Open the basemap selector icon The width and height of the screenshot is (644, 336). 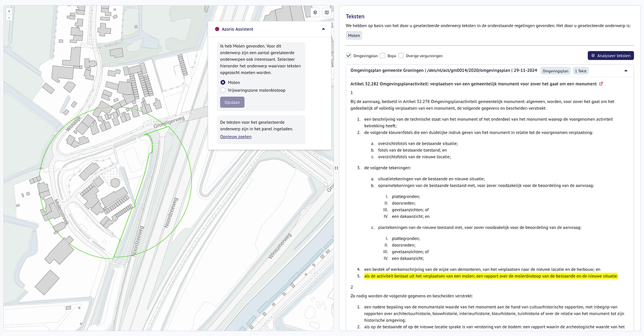point(327,13)
